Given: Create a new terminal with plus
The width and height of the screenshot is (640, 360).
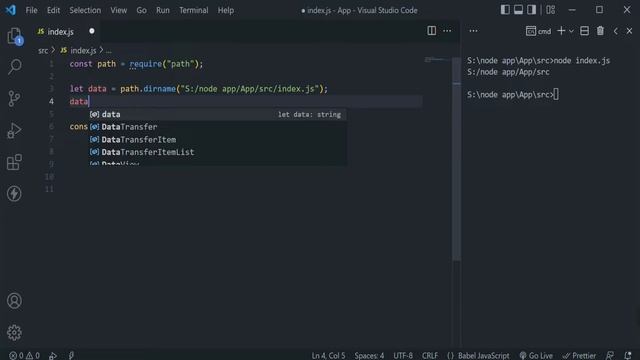Looking at the screenshot, I should [561, 31].
